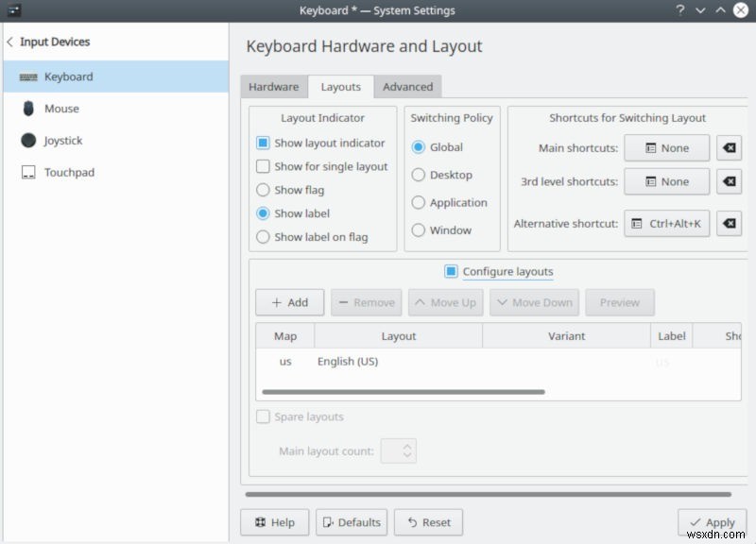
Task: Go back using Input Devices arrow
Action: pyautogui.click(x=9, y=42)
